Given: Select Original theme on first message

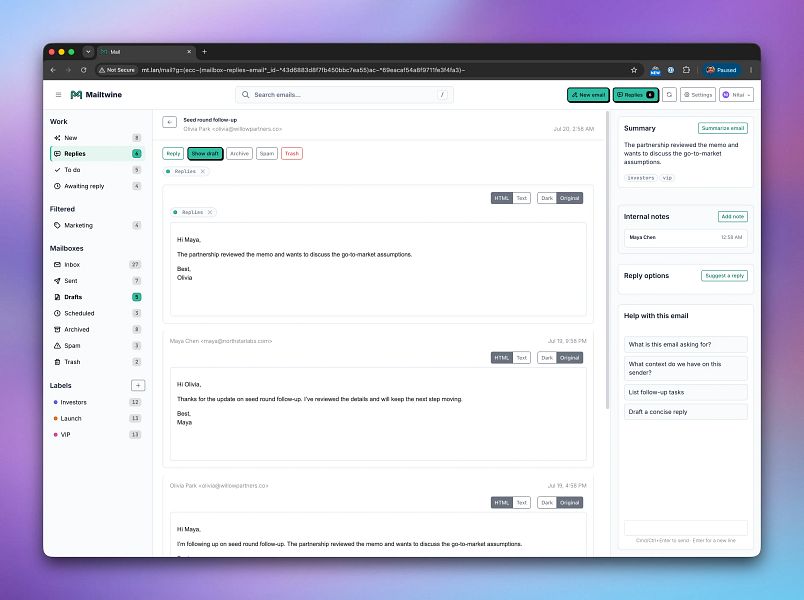Looking at the screenshot, I should (570, 198).
